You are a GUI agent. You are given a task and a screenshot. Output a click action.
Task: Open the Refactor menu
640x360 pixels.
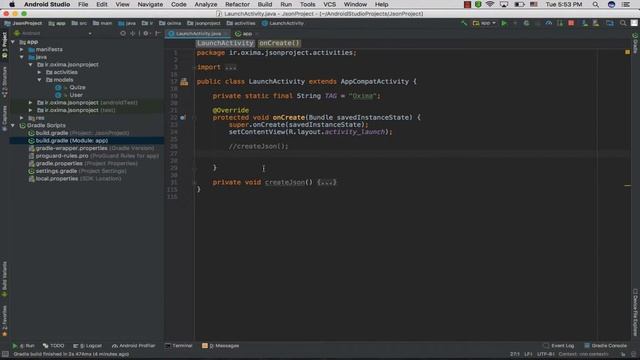(x=237, y=4)
